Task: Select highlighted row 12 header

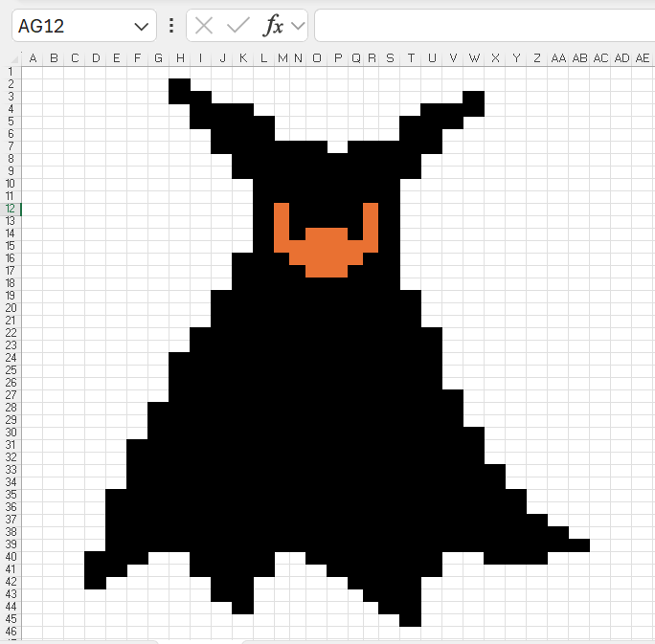Action: [x=11, y=209]
